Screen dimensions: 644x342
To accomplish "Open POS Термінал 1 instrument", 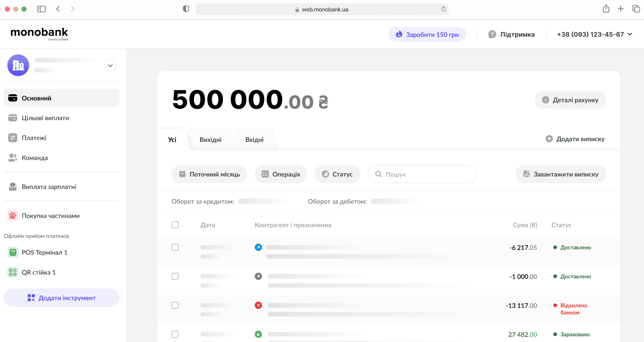I will (x=44, y=252).
